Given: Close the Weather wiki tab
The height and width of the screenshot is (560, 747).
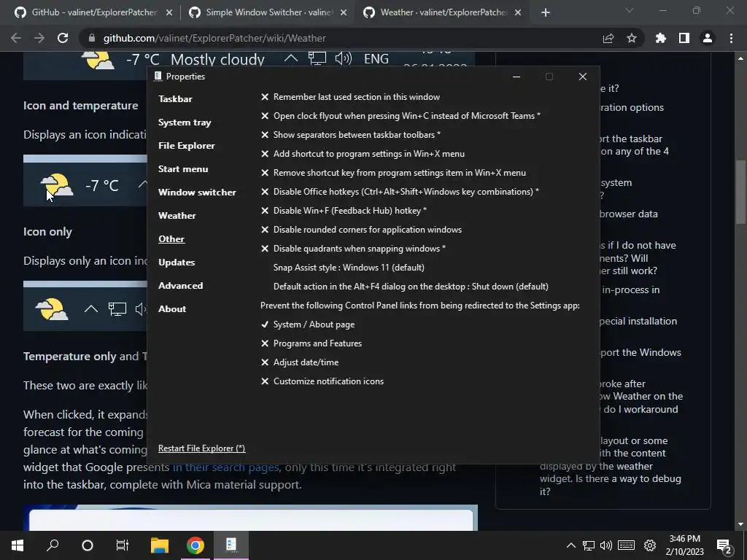Looking at the screenshot, I should pos(519,12).
